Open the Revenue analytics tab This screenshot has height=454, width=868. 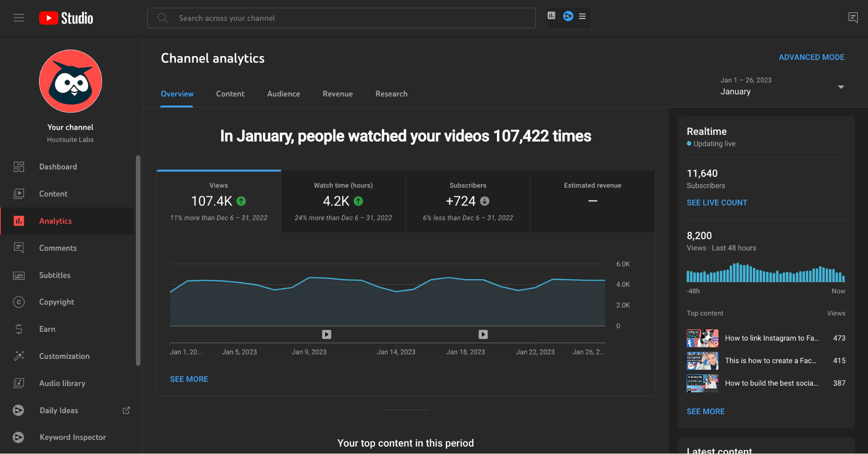pos(337,94)
